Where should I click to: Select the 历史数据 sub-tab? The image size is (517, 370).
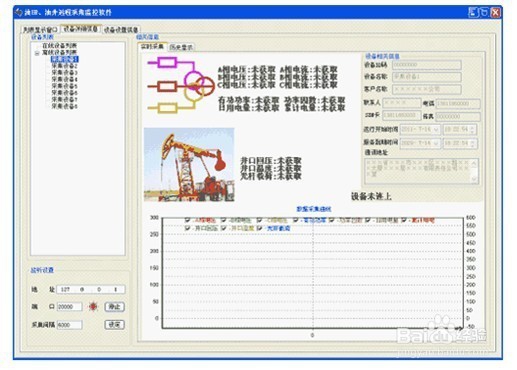tap(181, 47)
